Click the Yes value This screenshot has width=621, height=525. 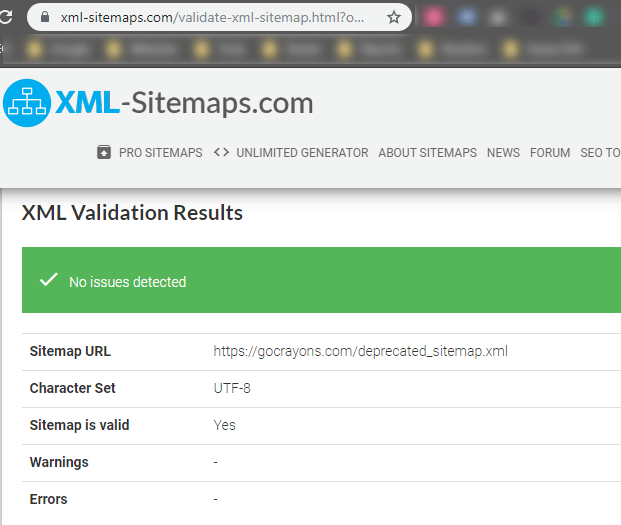(225, 425)
